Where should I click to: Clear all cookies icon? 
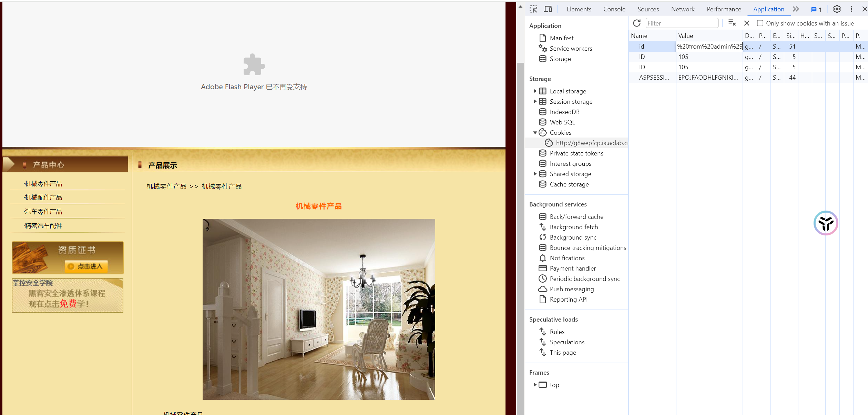tap(732, 23)
